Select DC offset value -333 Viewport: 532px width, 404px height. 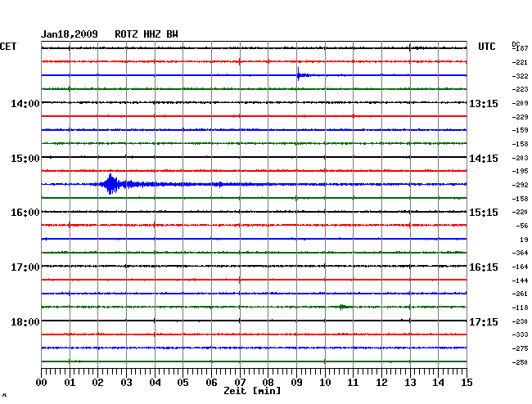(520, 334)
